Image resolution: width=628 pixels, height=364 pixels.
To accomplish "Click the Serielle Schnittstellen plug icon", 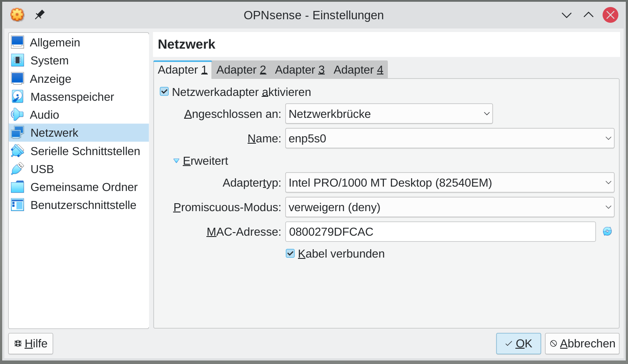I will pyautogui.click(x=18, y=151).
